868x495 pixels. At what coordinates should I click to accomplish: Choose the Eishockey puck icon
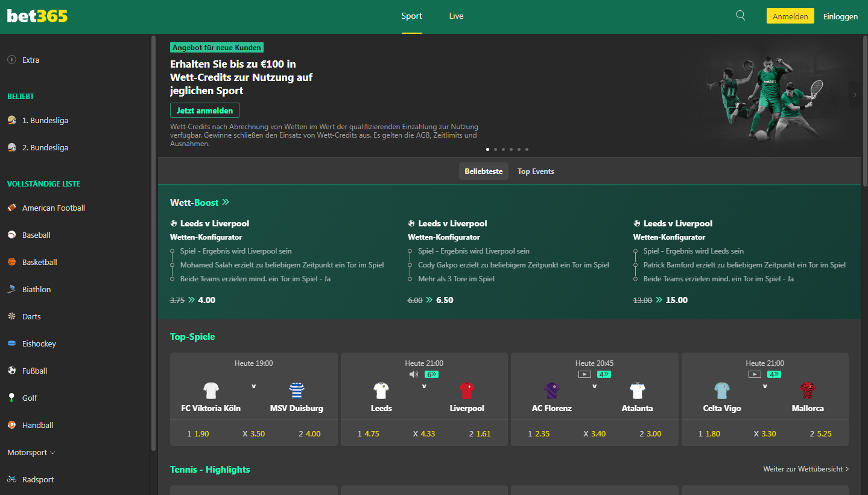12,343
